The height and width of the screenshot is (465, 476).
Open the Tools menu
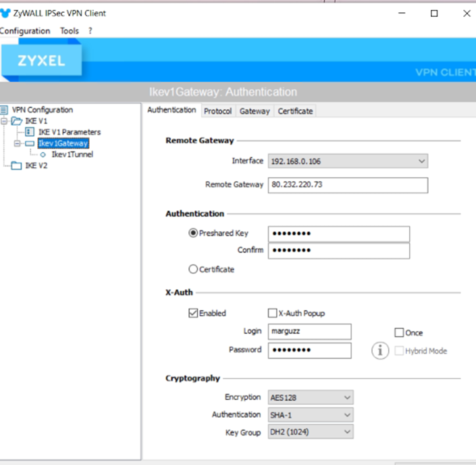pos(69,31)
